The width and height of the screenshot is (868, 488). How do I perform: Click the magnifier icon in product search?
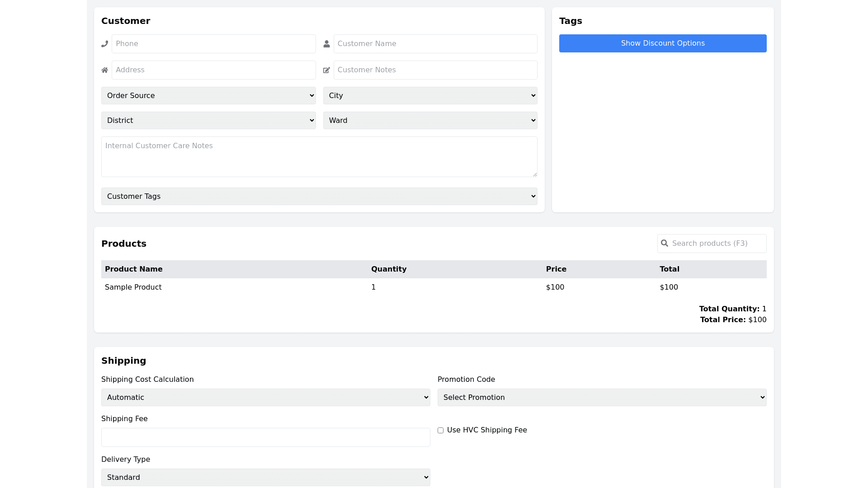[x=665, y=243]
